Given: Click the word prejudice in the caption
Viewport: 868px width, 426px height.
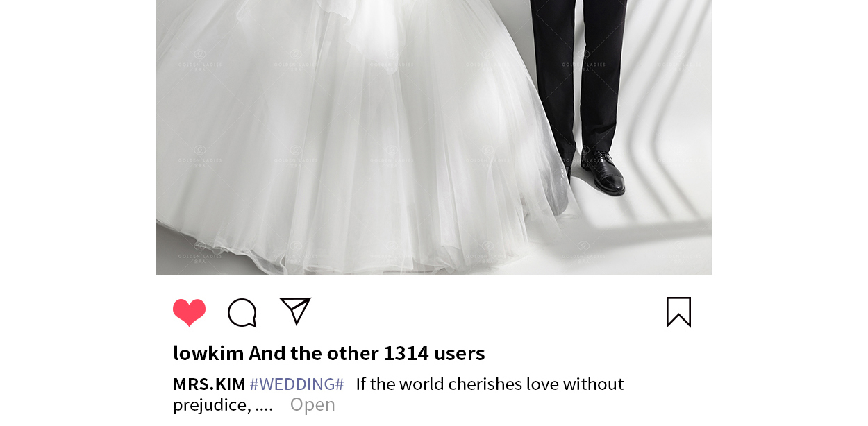Looking at the screenshot, I should pyautogui.click(x=207, y=405).
